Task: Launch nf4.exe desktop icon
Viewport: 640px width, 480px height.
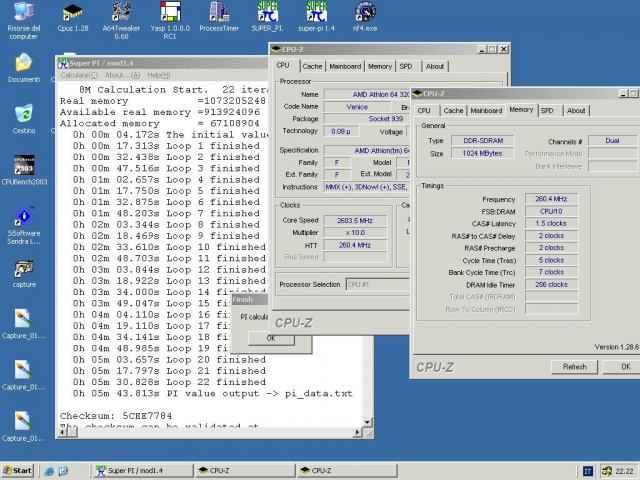Action: coord(364,18)
